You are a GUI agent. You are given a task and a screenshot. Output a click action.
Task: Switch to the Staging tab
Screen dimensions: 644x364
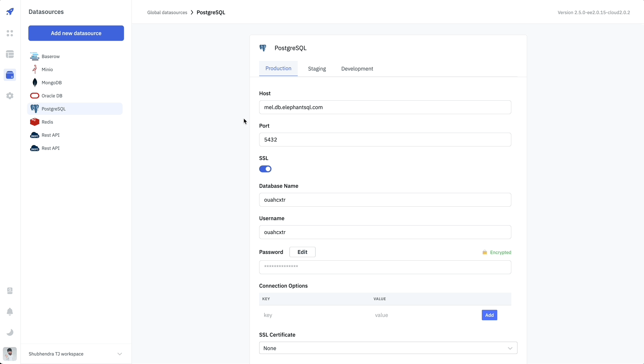(317, 69)
